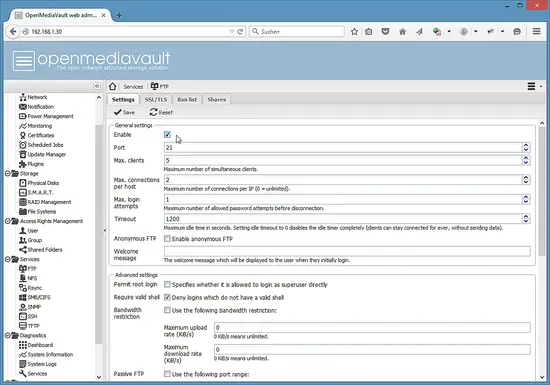This screenshot has width=550, height=385.
Task: Open Physical Disks in the sidebar
Action: click(43, 183)
